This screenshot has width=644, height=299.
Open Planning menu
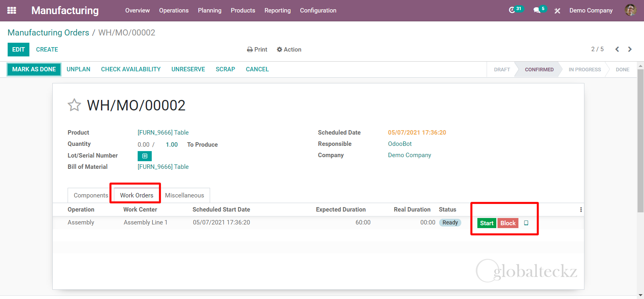tap(210, 10)
